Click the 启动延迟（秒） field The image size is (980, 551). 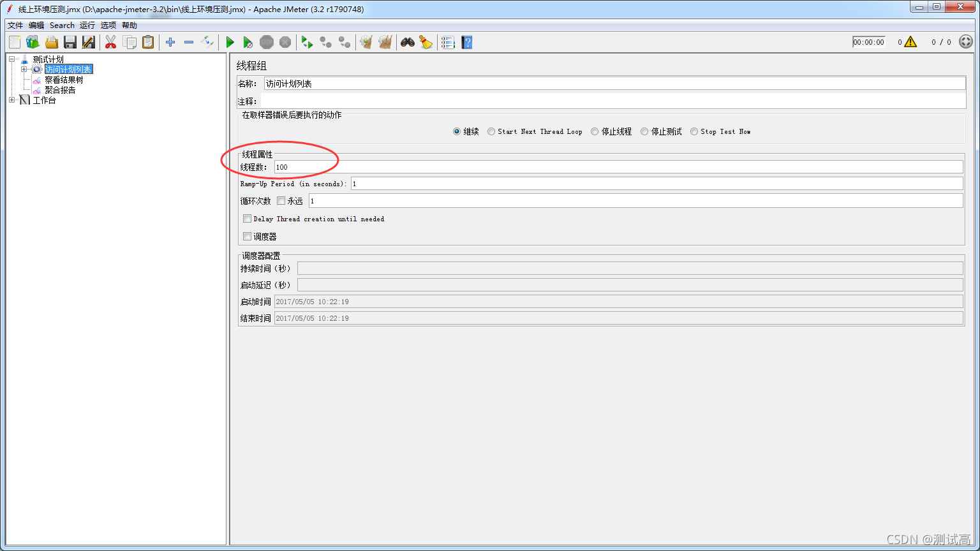click(x=630, y=285)
